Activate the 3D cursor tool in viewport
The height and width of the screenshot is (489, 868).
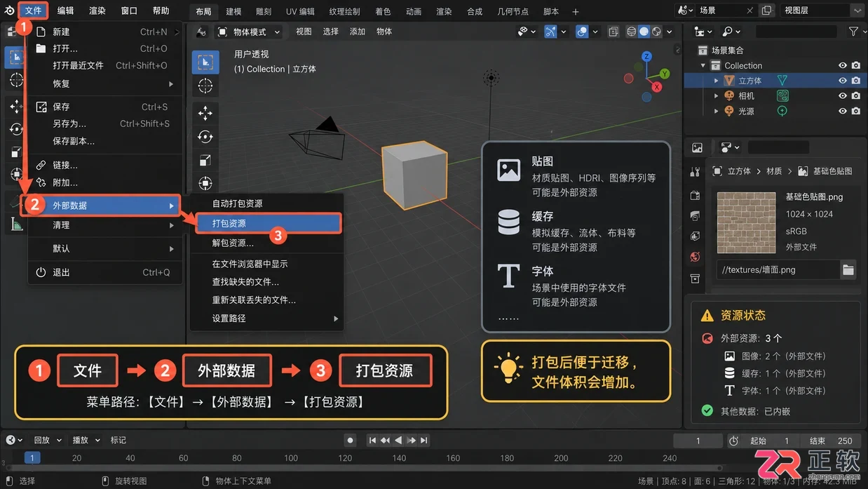point(205,86)
